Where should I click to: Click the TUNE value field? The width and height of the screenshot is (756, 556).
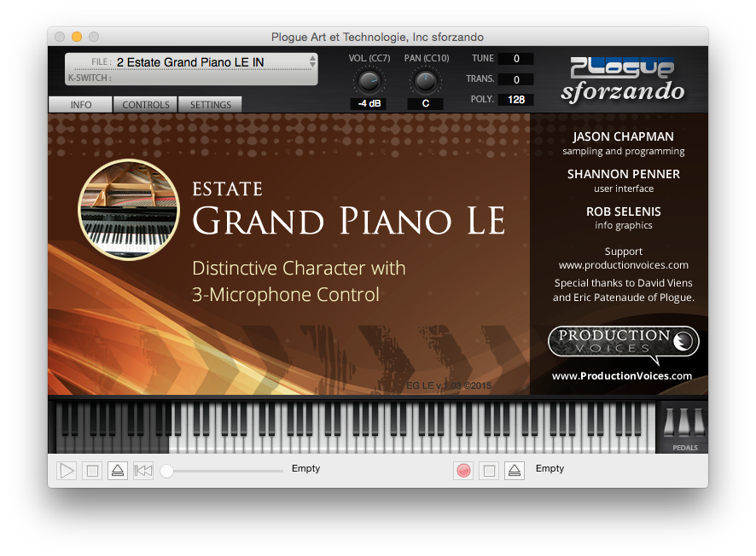point(516,59)
